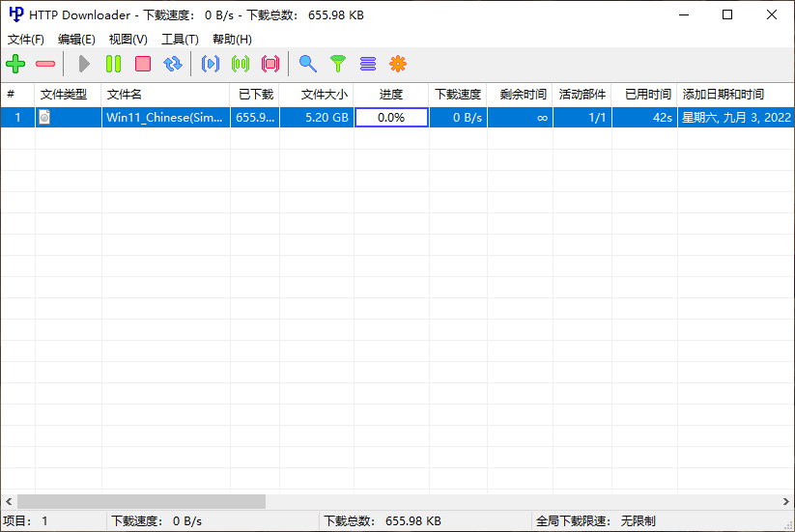The height and width of the screenshot is (532, 795).
Task: Click status bar 下载速度: 0 B/s
Action: pyautogui.click(x=213, y=520)
